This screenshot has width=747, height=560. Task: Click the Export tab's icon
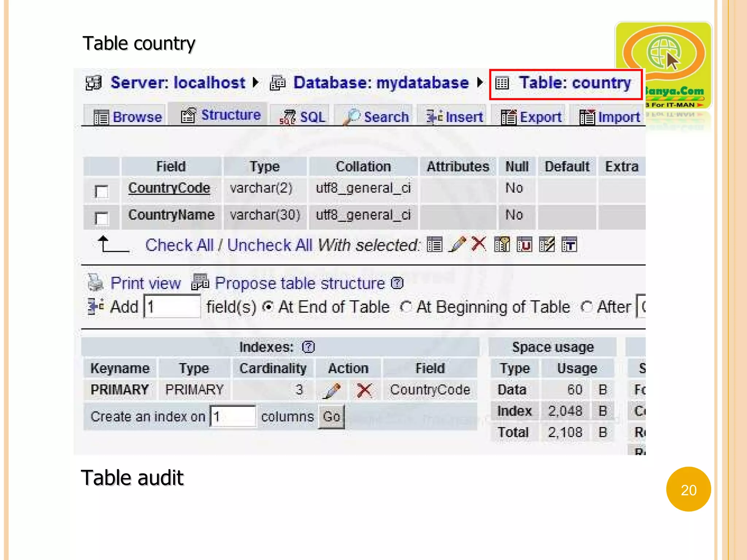[x=508, y=117]
